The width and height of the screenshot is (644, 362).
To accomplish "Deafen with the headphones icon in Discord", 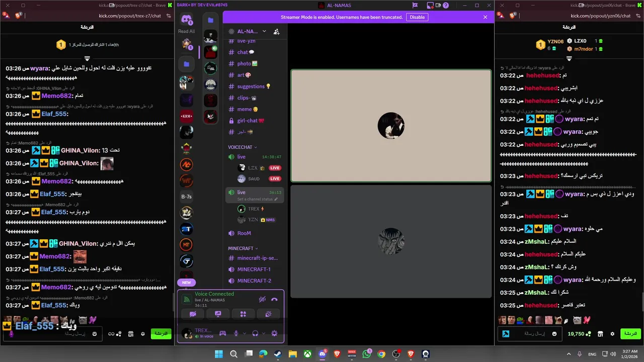I will [x=255, y=333].
